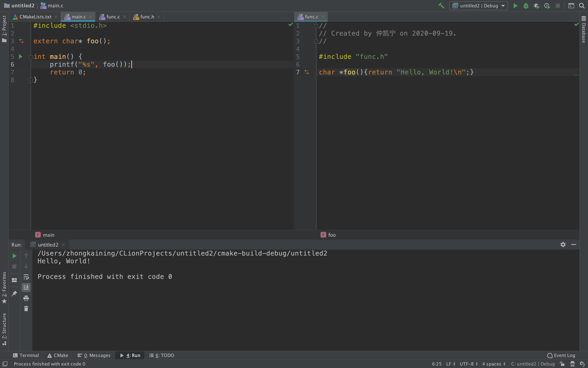Viewport: 588px width, 368px height.
Task: Click the inspections Hector icon in status bar
Action: [572, 364]
